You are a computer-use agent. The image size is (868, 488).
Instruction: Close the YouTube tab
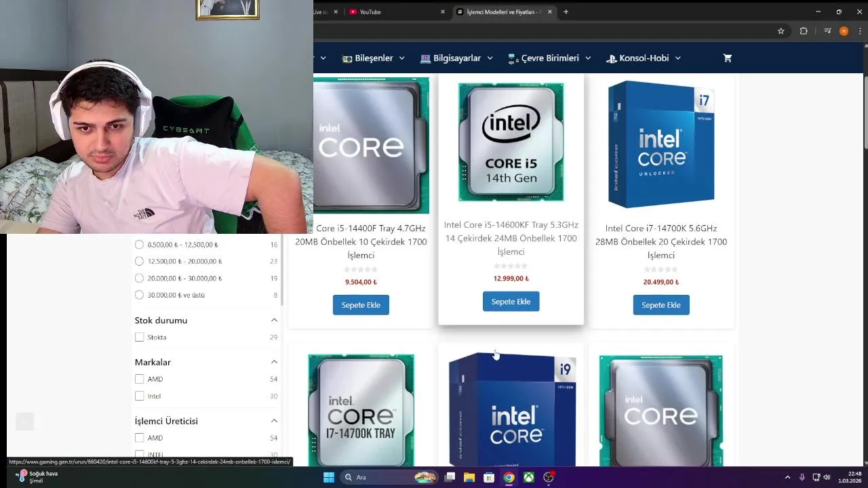pyautogui.click(x=443, y=12)
